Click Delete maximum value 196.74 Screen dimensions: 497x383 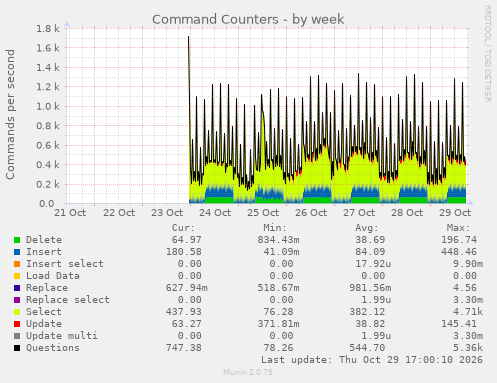[x=459, y=240]
